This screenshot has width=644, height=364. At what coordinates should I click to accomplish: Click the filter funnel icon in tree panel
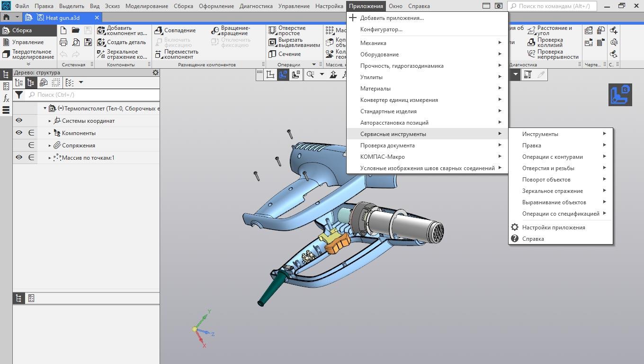tap(18, 95)
